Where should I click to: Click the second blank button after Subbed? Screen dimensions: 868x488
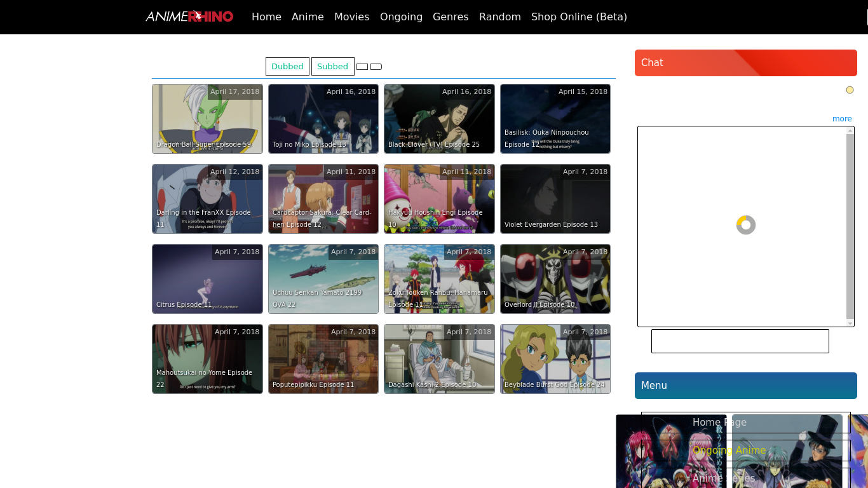(x=376, y=67)
